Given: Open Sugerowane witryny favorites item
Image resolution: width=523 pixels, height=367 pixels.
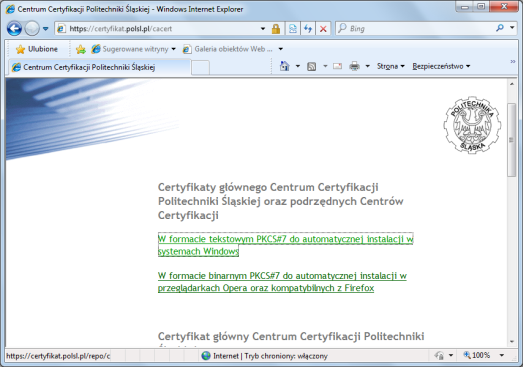Looking at the screenshot, I should pos(133,49).
